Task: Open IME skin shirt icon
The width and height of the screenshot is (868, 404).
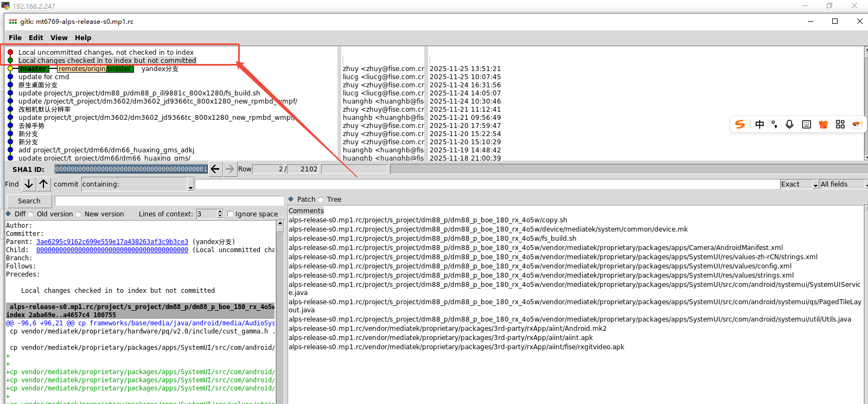Action: coord(823,124)
